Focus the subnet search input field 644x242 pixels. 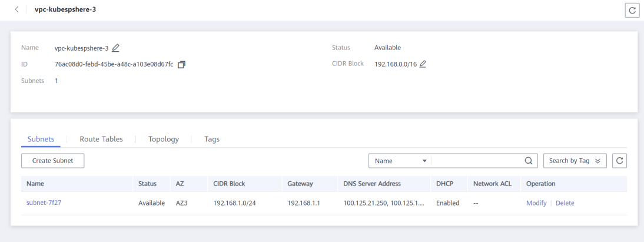tap(478, 161)
